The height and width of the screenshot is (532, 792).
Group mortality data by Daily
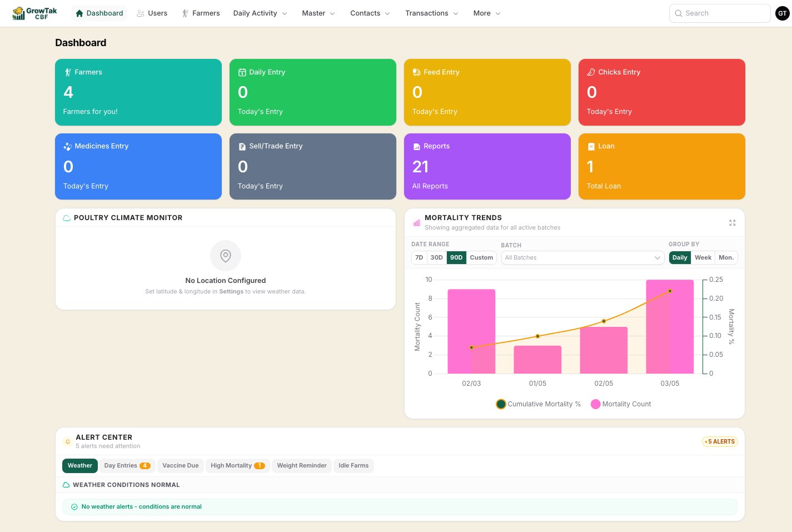point(680,257)
